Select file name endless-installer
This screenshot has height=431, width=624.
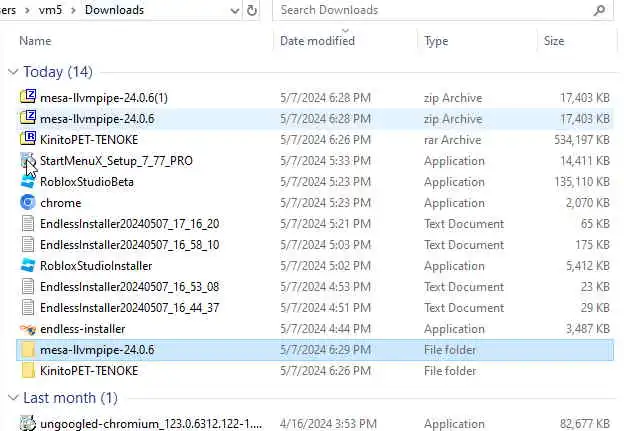coord(83,329)
